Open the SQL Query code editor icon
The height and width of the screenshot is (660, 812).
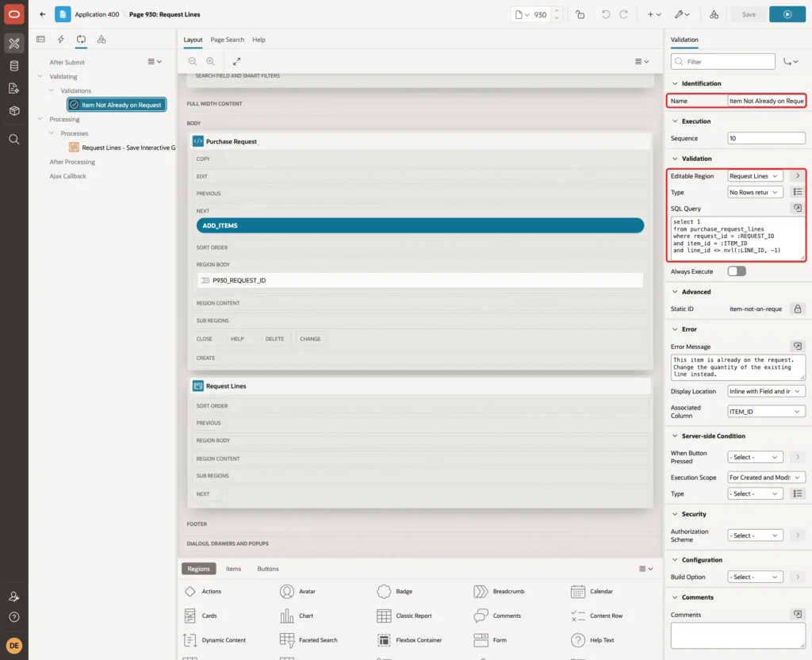(798, 209)
